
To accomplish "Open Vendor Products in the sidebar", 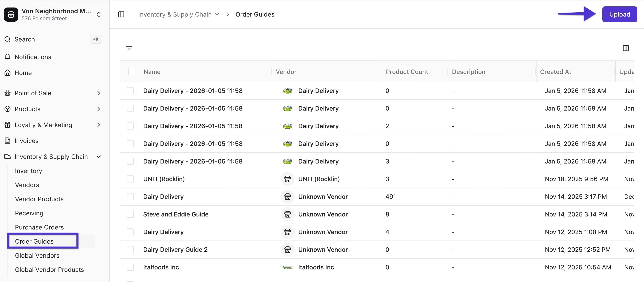I will coord(39,199).
